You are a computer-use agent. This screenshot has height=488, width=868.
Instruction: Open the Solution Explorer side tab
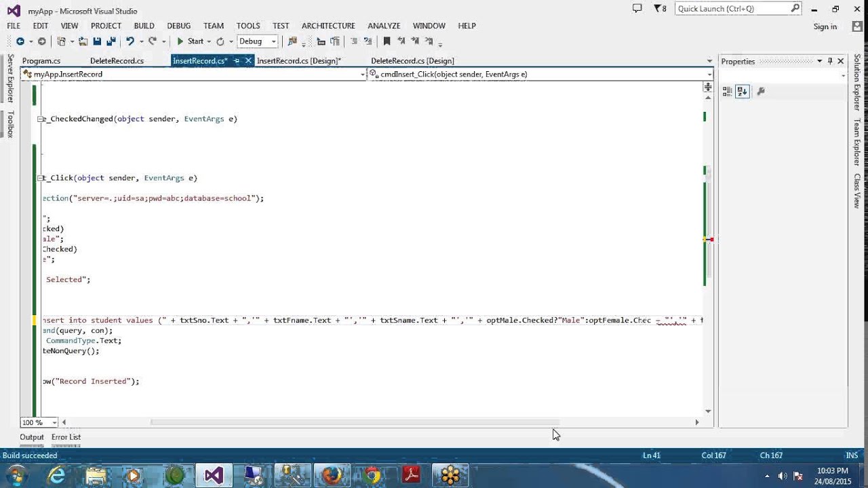(x=857, y=83)
